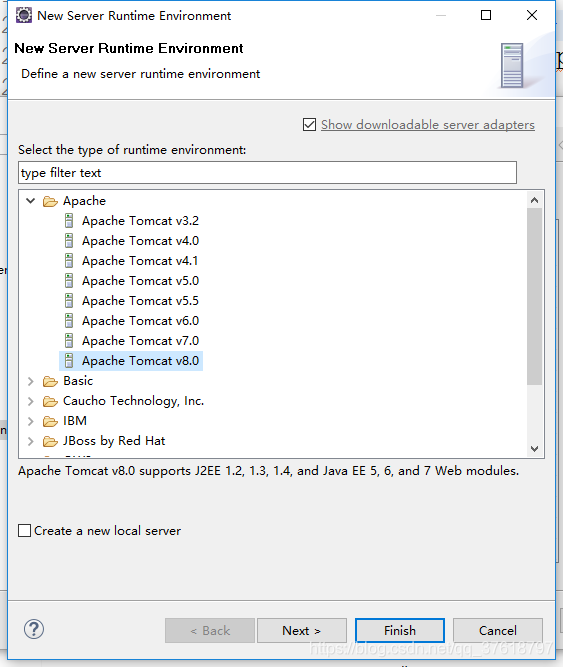Expand the Basic tree node

pos(31,381)
